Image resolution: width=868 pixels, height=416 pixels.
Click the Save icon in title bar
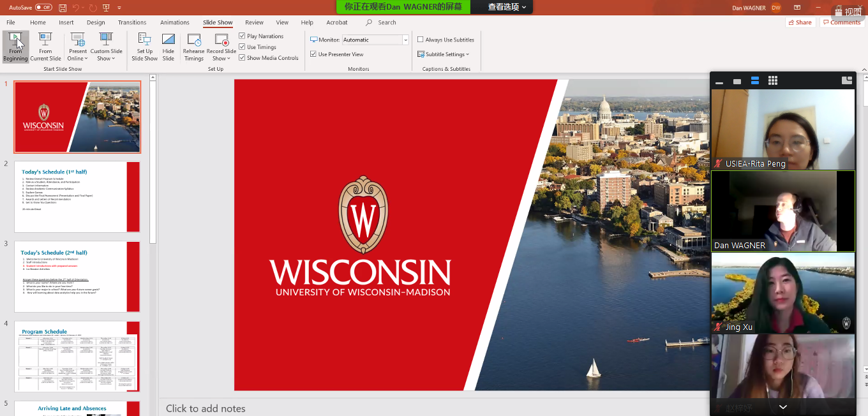pos(63,8)
